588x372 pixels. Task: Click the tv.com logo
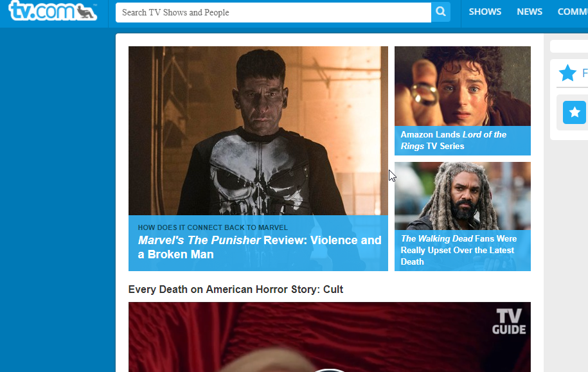coord(53,10)
